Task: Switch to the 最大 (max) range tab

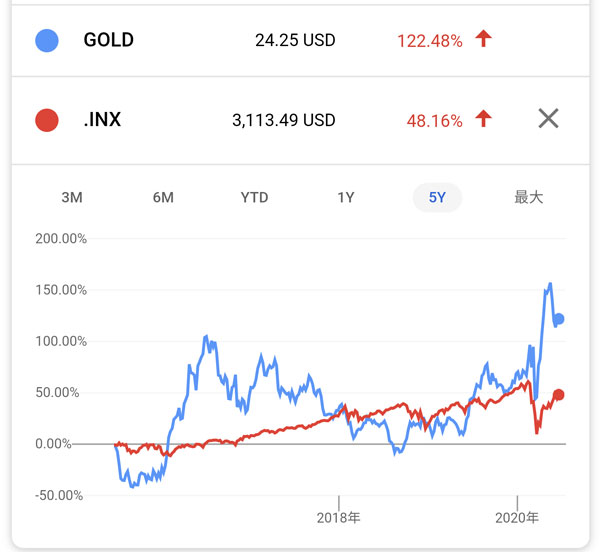Action: click(x=528, y=197)
